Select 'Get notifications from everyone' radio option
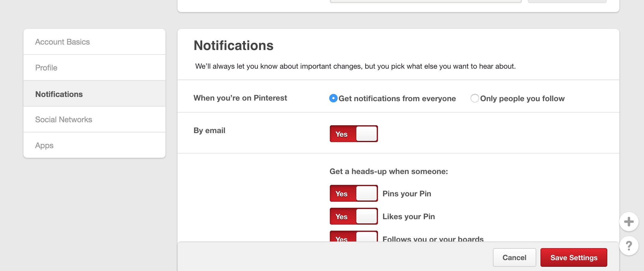644x271 pixels. coord(333,98)
